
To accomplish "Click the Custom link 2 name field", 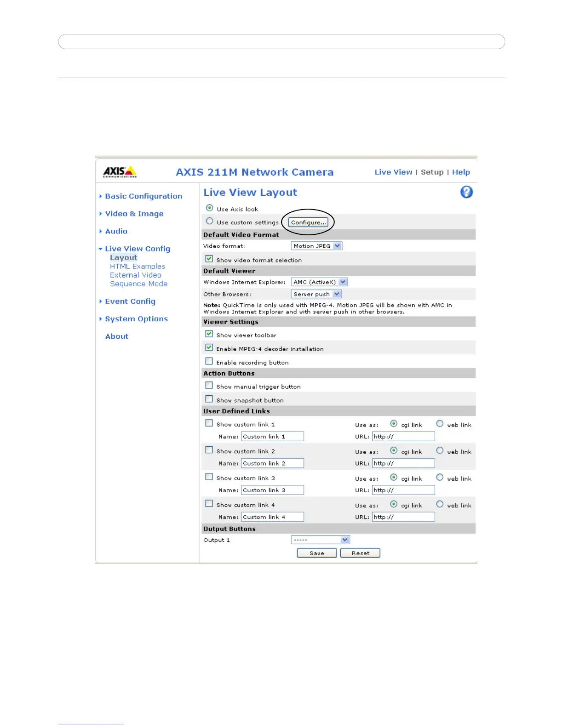I will (272, 463).
